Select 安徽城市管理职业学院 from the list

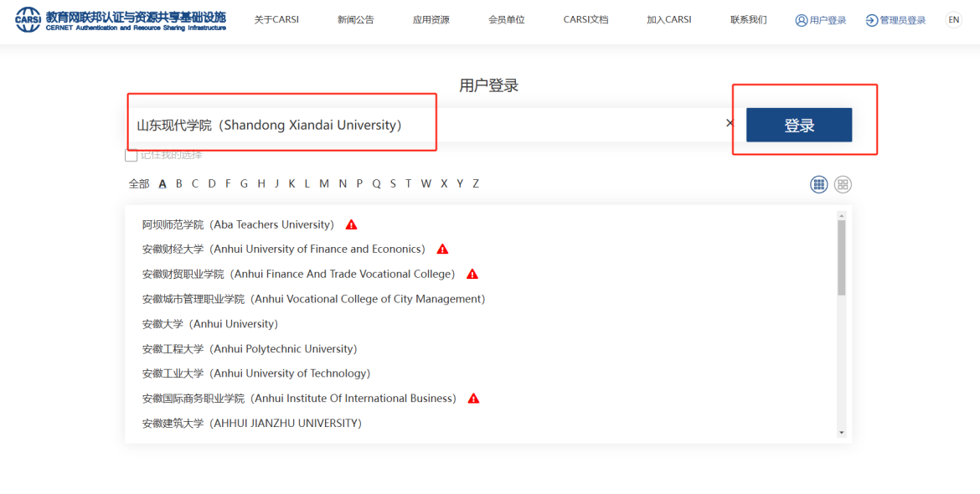(x=314, y=299)
